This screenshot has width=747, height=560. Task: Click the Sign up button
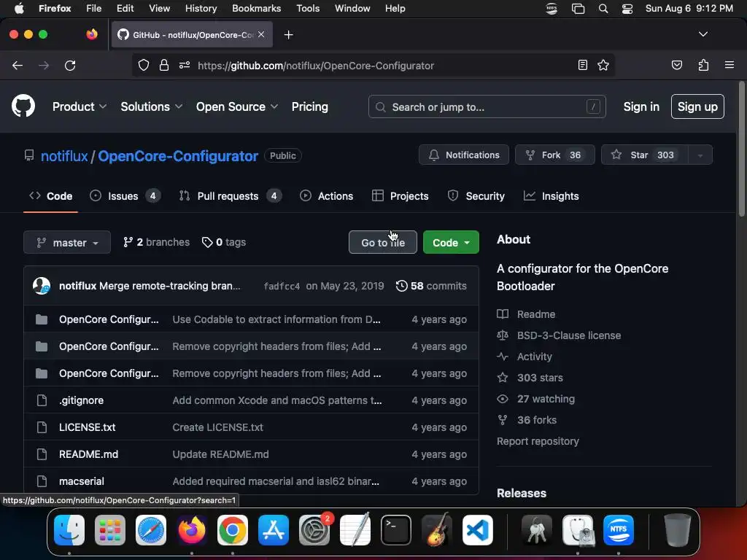[x=697, y=106]
